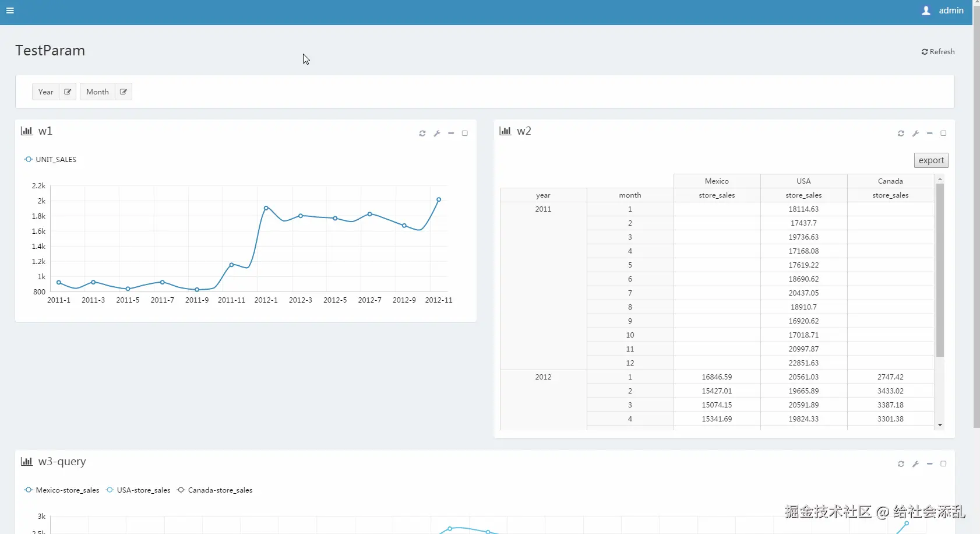The width and height of the screenshot is (980, 534).
Task: Click the admin user icon
Action: click(x=926, y=10)
